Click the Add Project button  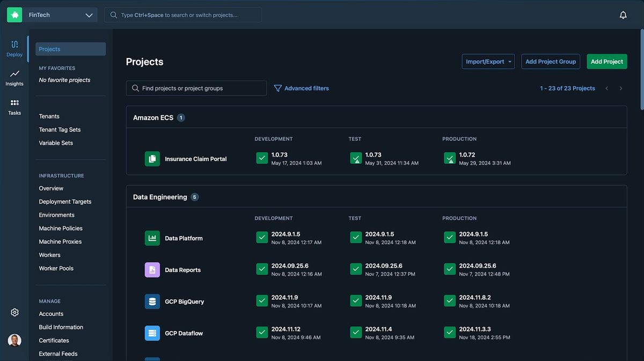606,62
